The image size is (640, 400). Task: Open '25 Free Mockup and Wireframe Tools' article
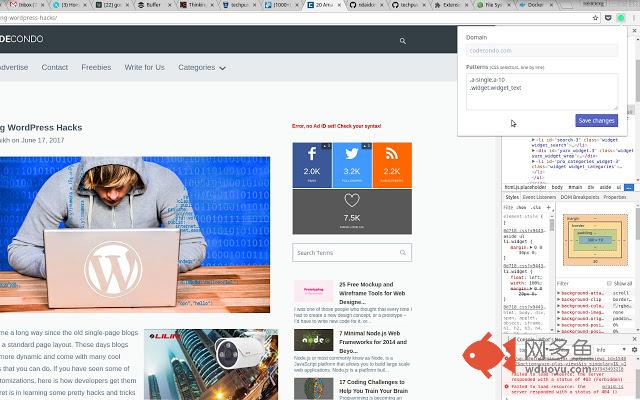pyautogui.click(x=372, y=293)
